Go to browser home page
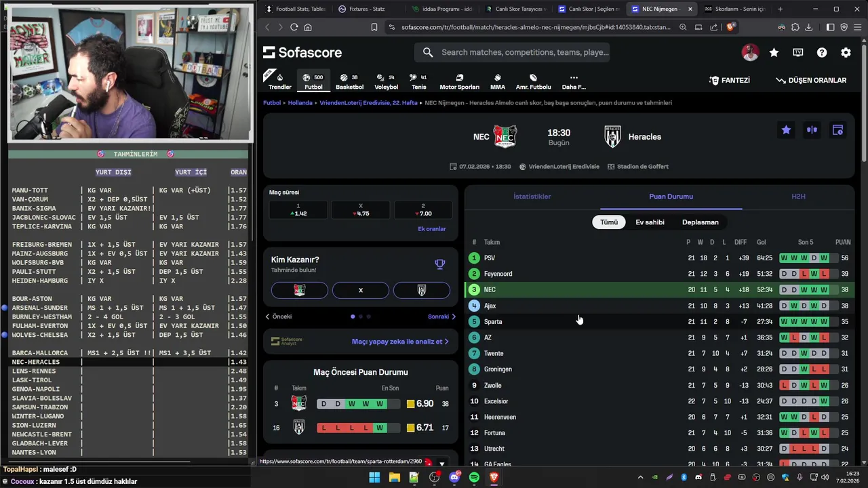The width and height of the screenshot is (868, 488). 308,27
